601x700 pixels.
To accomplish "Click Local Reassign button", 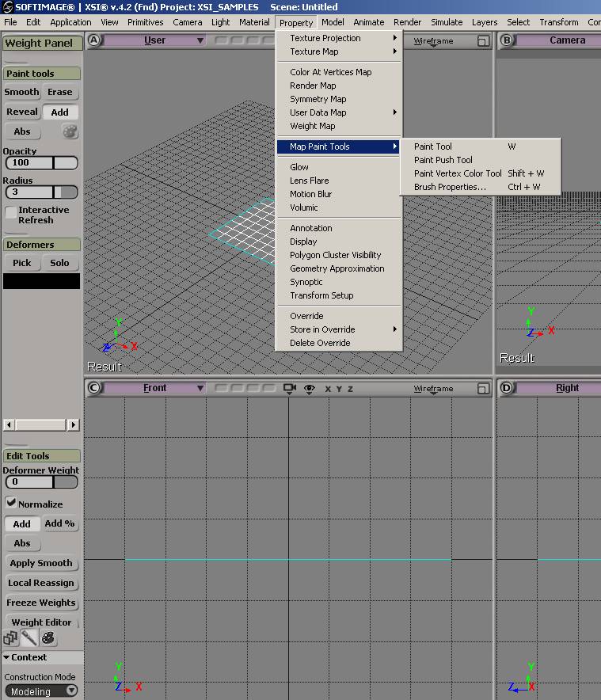I will click(41, 583).
